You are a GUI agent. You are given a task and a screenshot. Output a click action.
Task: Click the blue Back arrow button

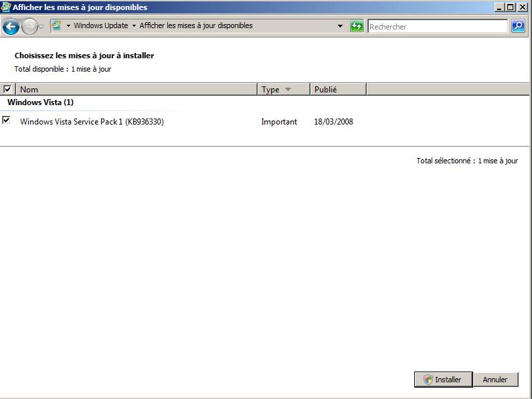[11, 27]
